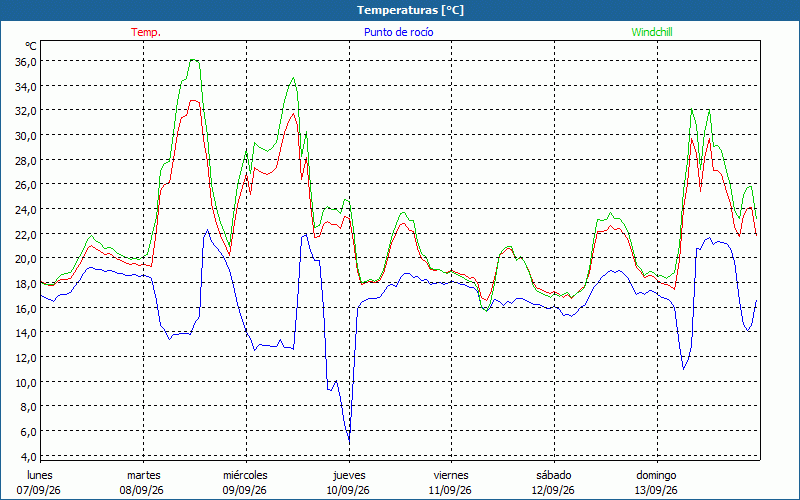
Task: Click the 'martes' day label
Action: coord(143,475)
